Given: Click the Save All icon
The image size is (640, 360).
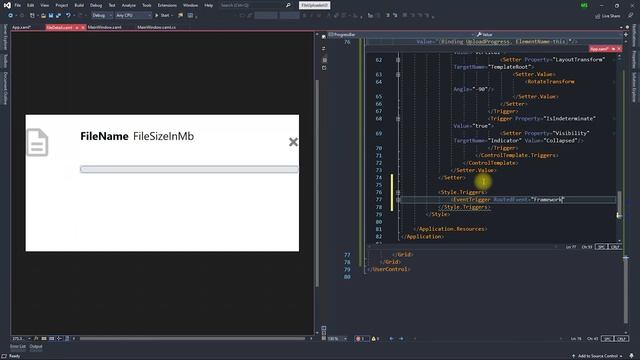Looking at the screenshot, I should (58, 16).
